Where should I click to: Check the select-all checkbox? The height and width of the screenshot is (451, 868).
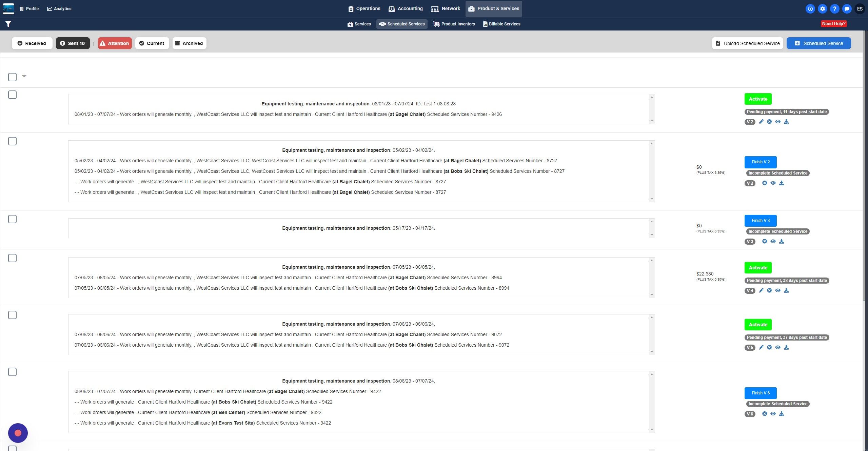12,77
